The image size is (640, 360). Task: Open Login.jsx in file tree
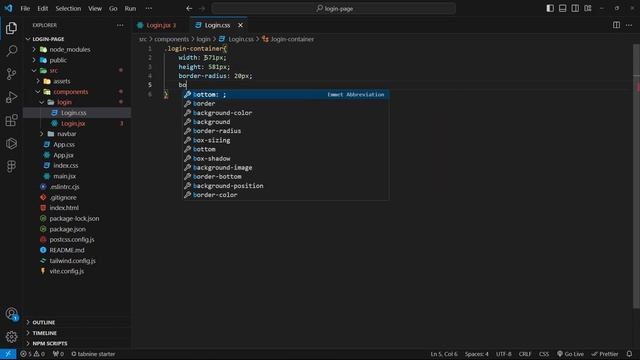pyautogui.click(x=78, y=123)
